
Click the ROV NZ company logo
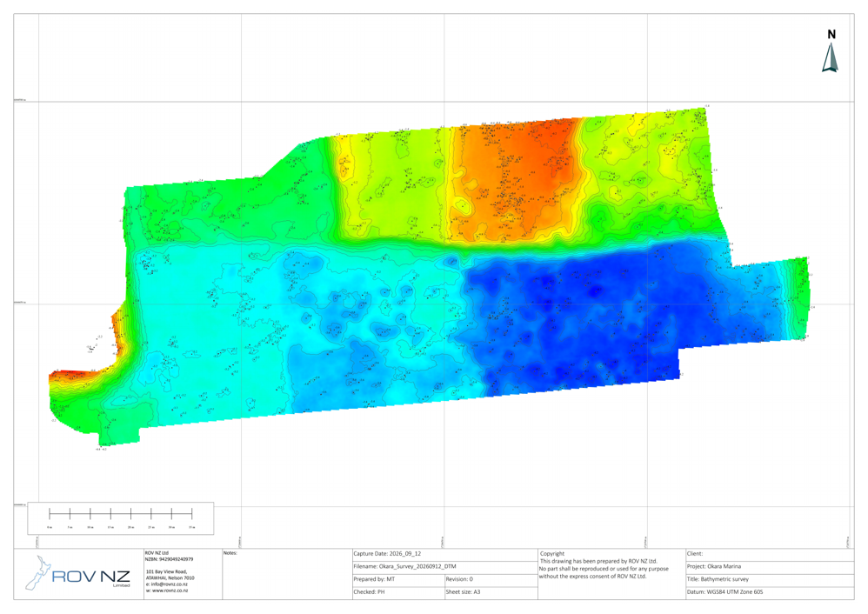click(x=77, y=574)
